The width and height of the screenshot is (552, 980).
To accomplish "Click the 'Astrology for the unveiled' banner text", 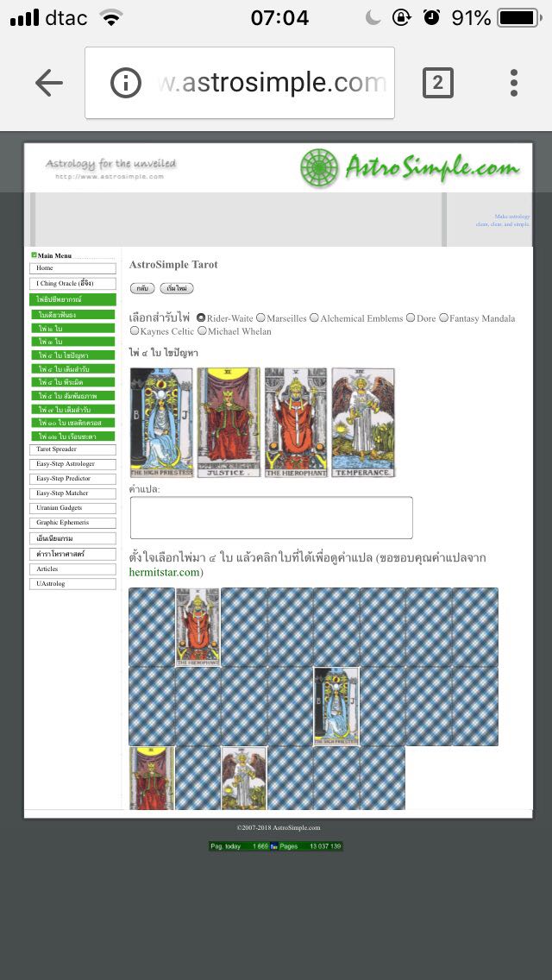I will coord(110,164).
